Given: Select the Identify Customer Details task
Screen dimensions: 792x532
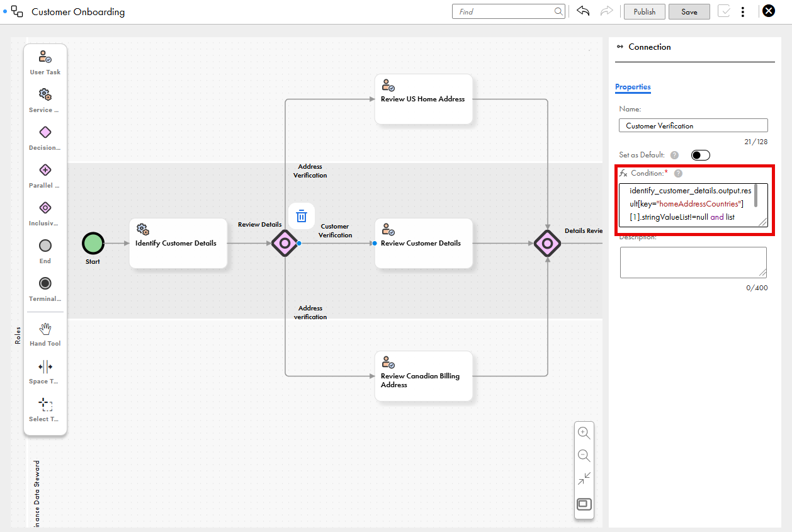Looking at the screenshot, I should pos(178,243).
